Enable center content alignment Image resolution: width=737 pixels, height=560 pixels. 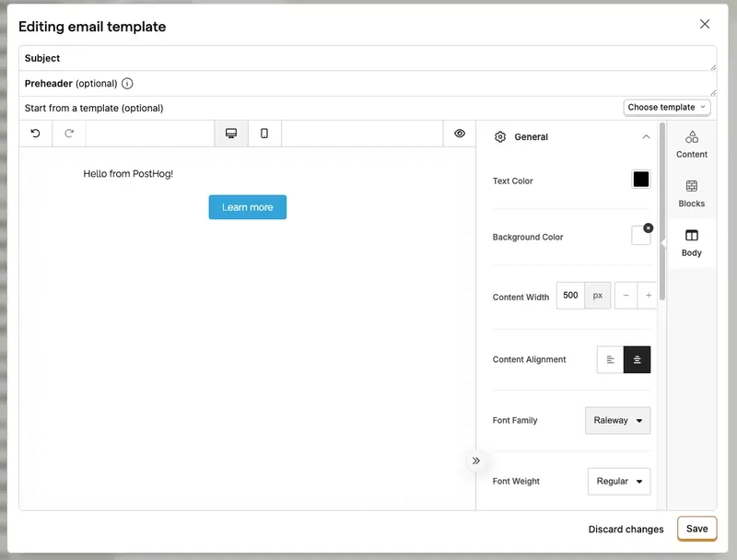pos(637,359)
